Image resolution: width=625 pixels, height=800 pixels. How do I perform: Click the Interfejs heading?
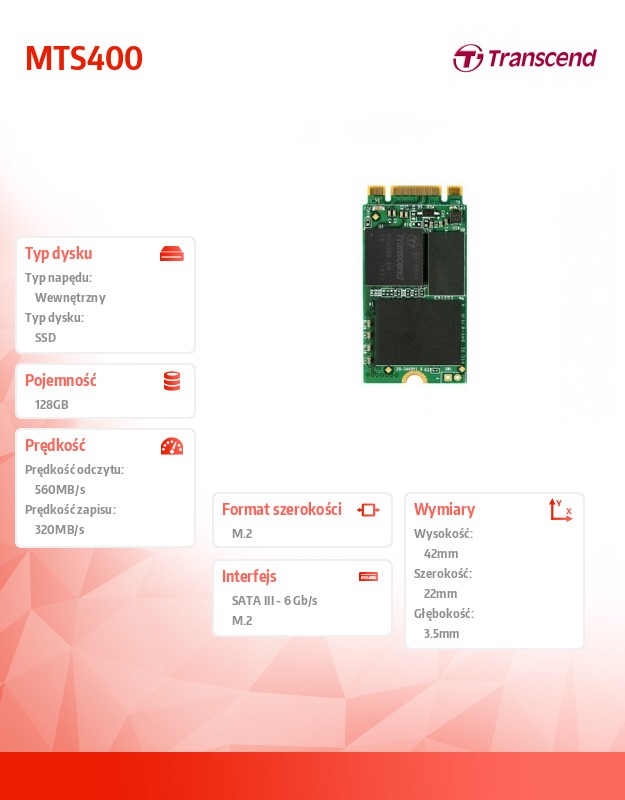coord(249,577)
